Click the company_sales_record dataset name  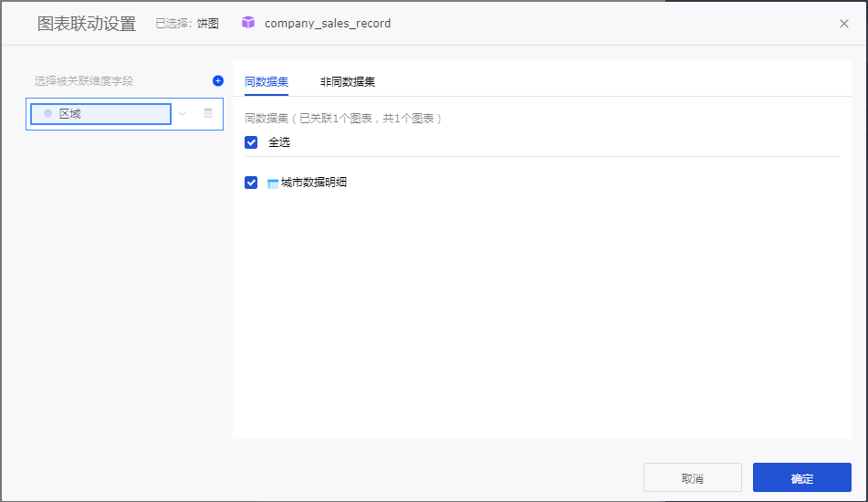click(328, 23)
